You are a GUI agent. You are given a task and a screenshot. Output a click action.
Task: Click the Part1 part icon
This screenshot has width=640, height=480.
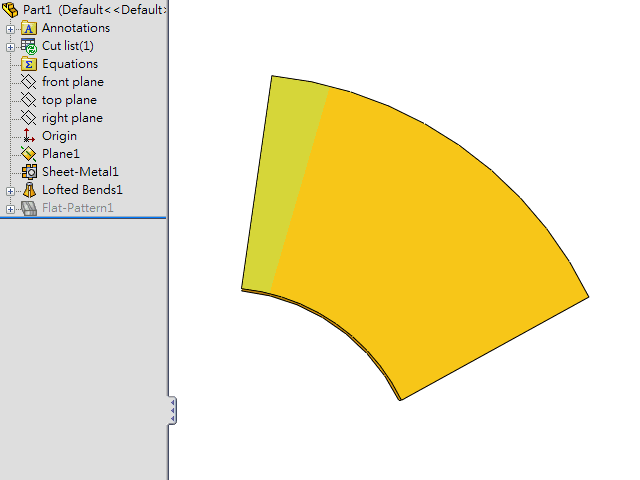(10, 9)
